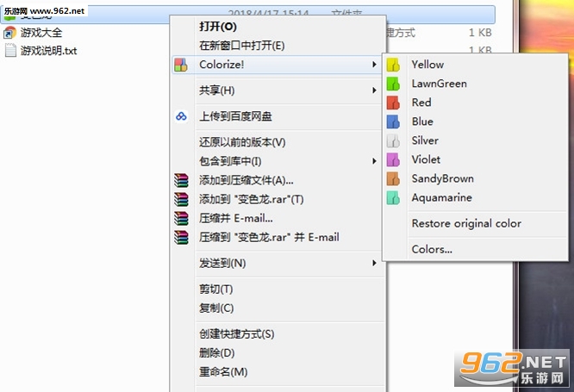Click the Colorize! multicolor icon
This screenshot has width=574, height=392.
(181, 65)
